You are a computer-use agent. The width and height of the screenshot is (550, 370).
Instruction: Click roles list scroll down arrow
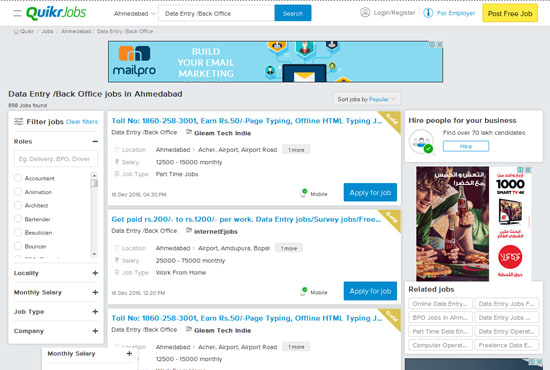[x=94, y=254]
